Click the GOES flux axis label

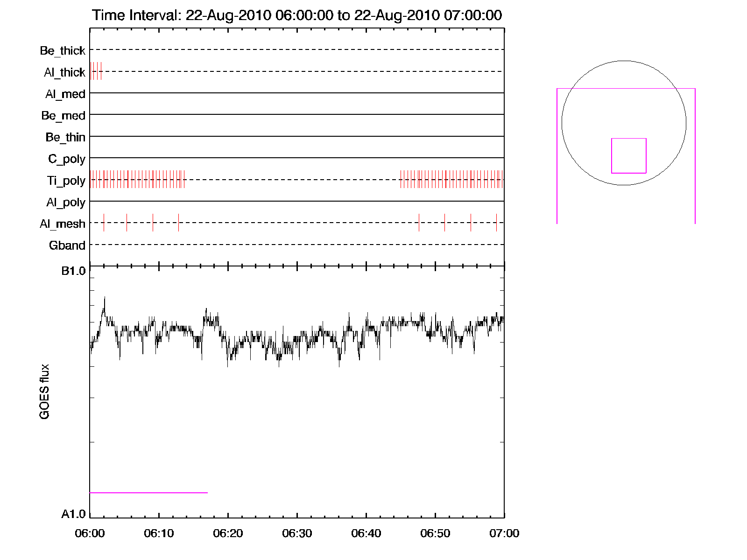tap(44, 392)
